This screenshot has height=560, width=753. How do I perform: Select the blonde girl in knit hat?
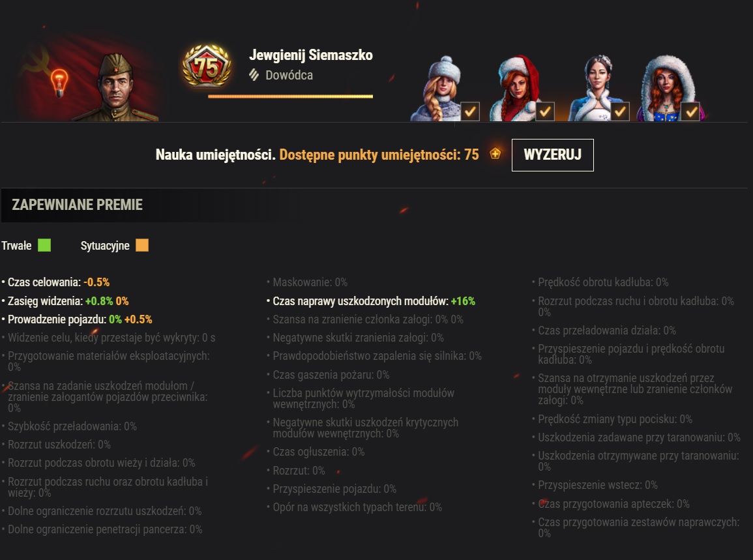click(439, 89)
